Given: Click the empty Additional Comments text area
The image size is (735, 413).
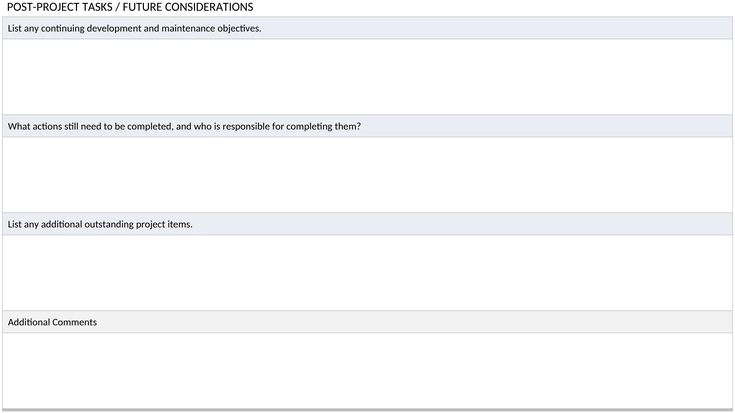Looking at the screenshot, I should [368, 371].
